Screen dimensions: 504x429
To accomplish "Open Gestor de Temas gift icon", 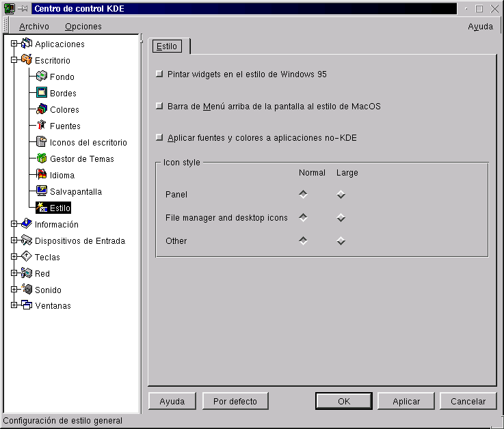I will coord(41,158).
